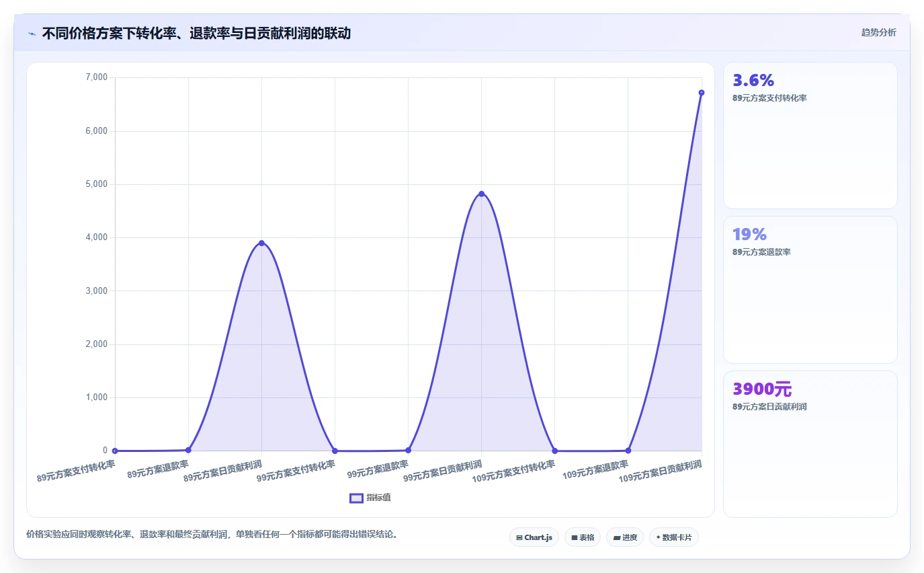Image resolution: width=924 pixels, height=573 pixels.
Task: Click the 109元方案退款率 data point on the chart
Action: tap(628, 450)
